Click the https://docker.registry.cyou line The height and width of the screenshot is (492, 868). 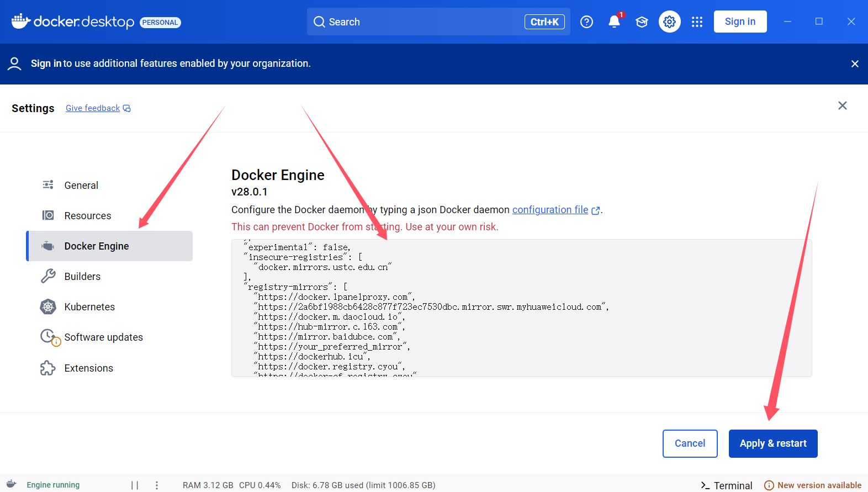(330, 366)
